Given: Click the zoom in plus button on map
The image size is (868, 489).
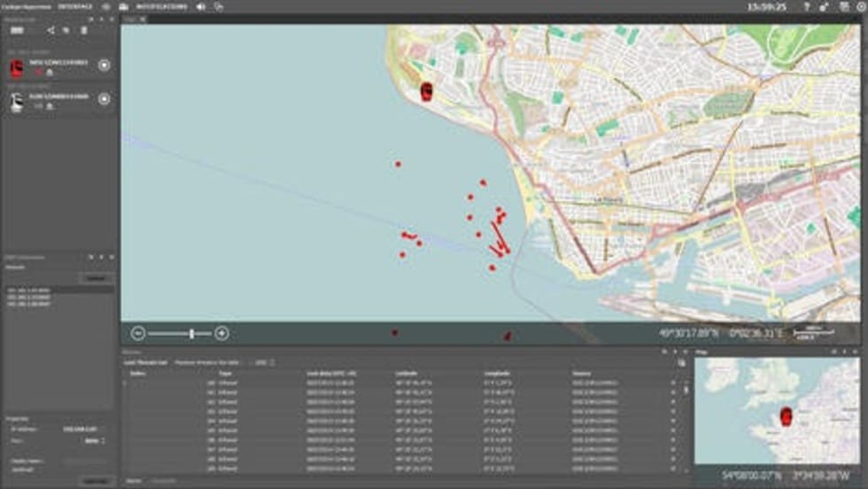Looking at the screenshot, I should [x=221, y=333].
